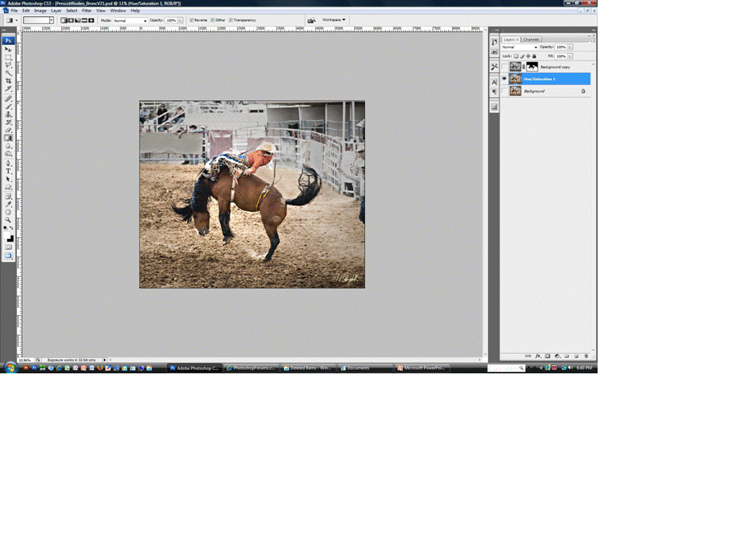Viewport: 747px width, 560px height.
Task: Click the Lock transparent pixels button
Action: 517,56
